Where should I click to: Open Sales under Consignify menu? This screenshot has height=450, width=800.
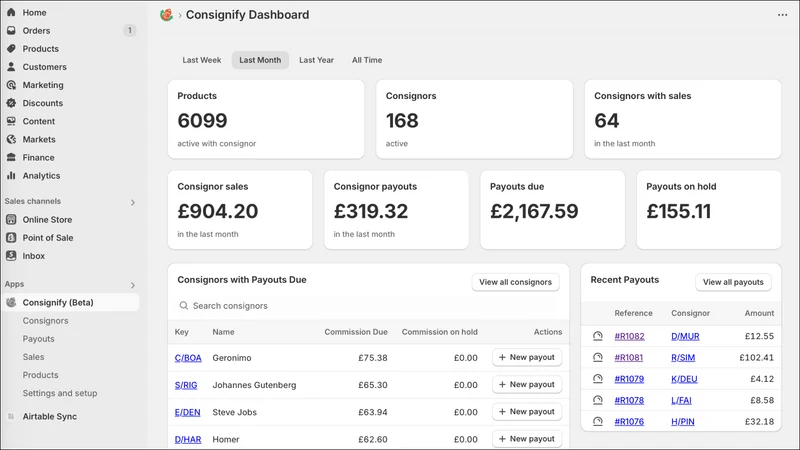pos(33,357)
